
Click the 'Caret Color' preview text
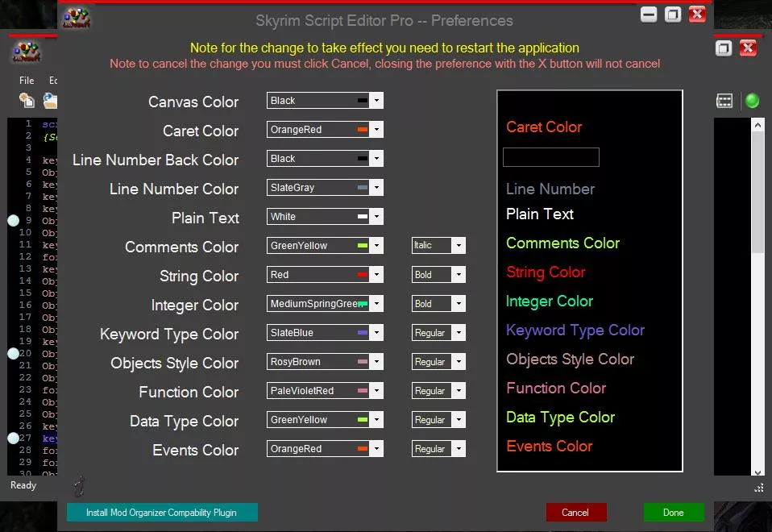(544, 127)
